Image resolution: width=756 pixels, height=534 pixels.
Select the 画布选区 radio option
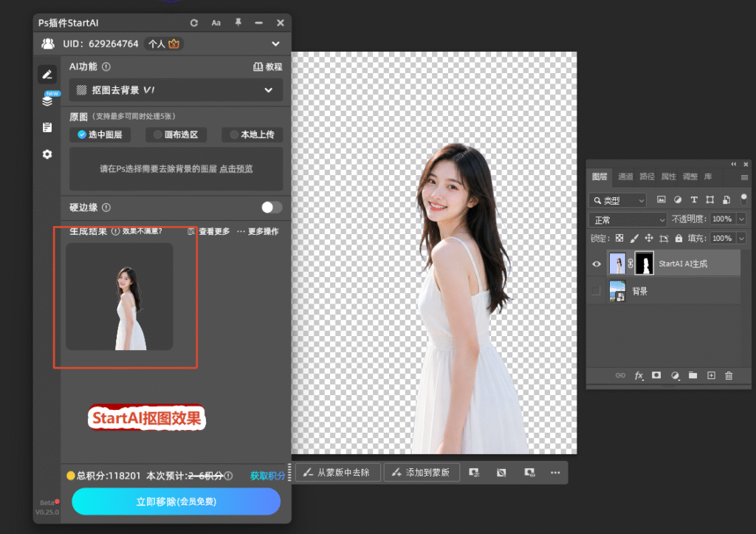[176, 134]
